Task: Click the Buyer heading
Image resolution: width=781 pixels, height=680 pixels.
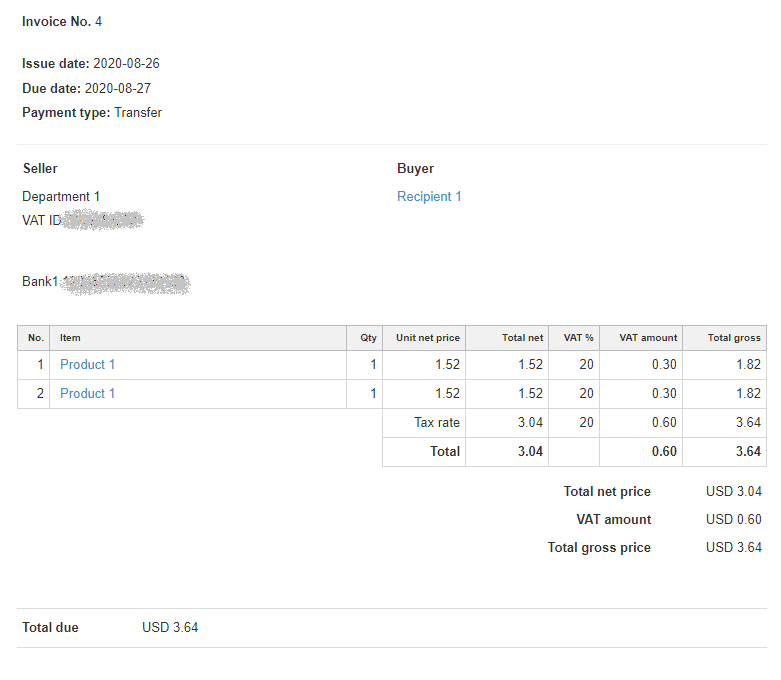Action: tap(415, 168)
